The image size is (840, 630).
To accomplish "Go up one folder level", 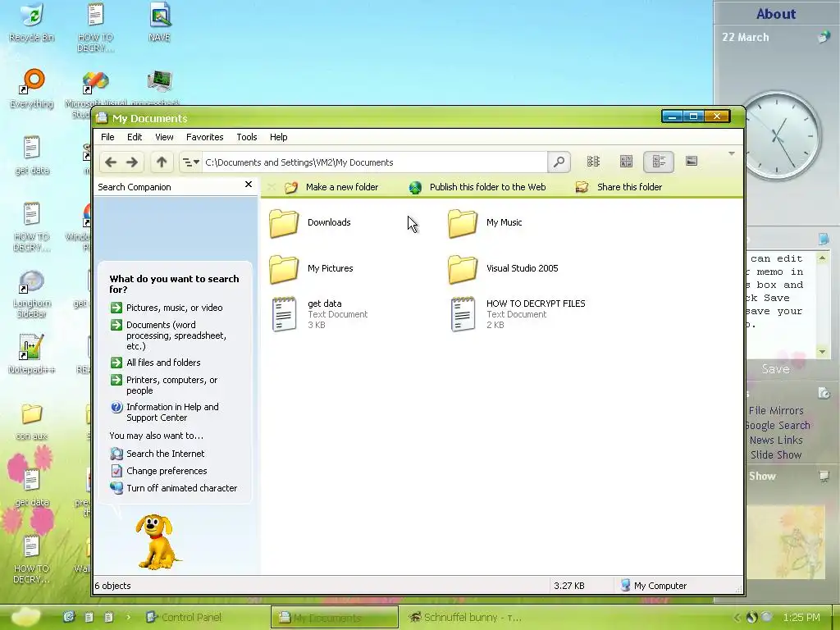I will click(162, 162).
